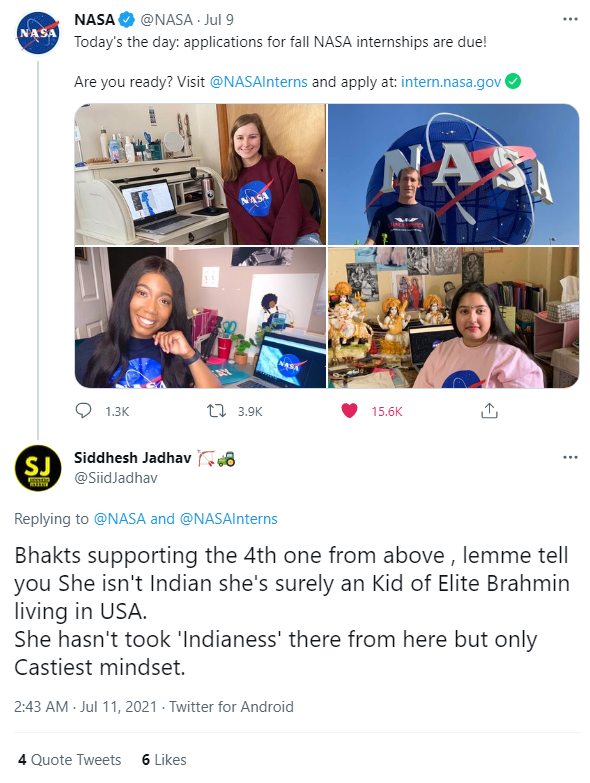
Task: Click the reply comment bubble icon
Action: (x=83, y=410)
